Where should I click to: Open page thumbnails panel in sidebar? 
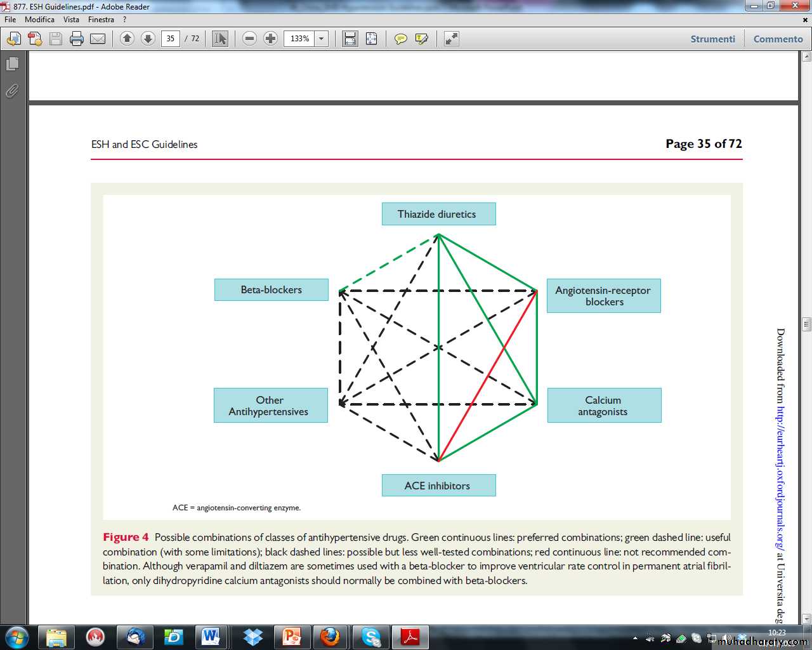coord(12,64)
